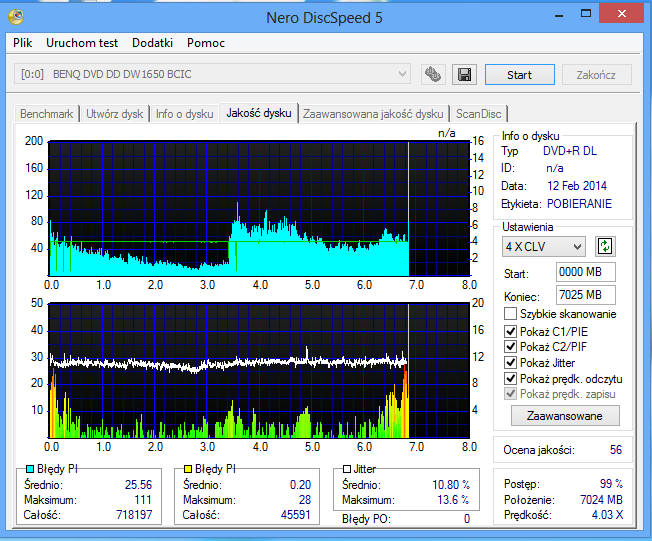Click the drive options icon next to drive selector
The width and height of the screenshot is (652, 541).
[x=432, y=75]
